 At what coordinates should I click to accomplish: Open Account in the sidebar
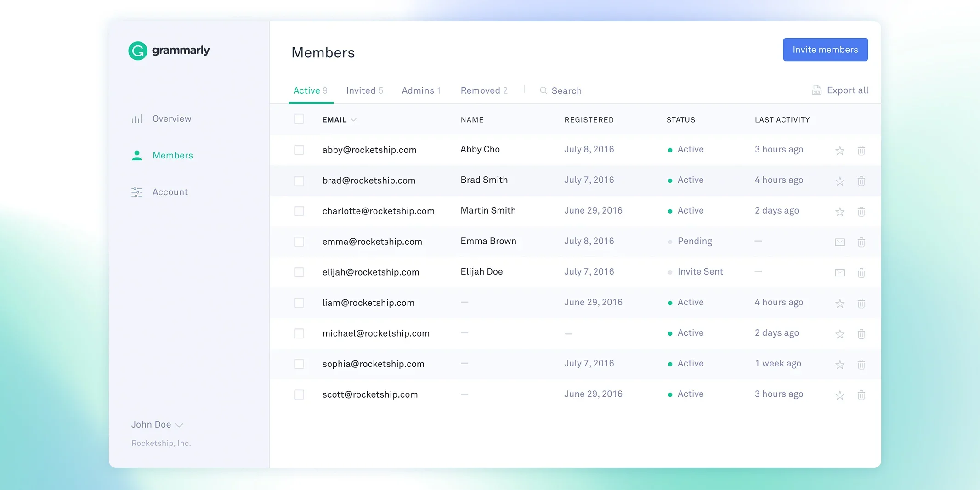pyautogui.click(x=159, y=192)
